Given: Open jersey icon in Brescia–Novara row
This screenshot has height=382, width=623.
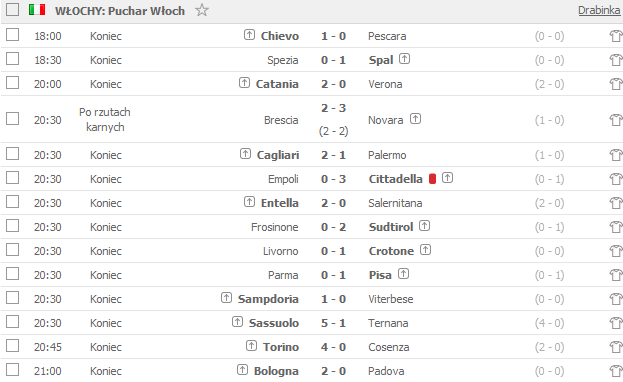Looking at the screenshot, I should pos(616,120).
